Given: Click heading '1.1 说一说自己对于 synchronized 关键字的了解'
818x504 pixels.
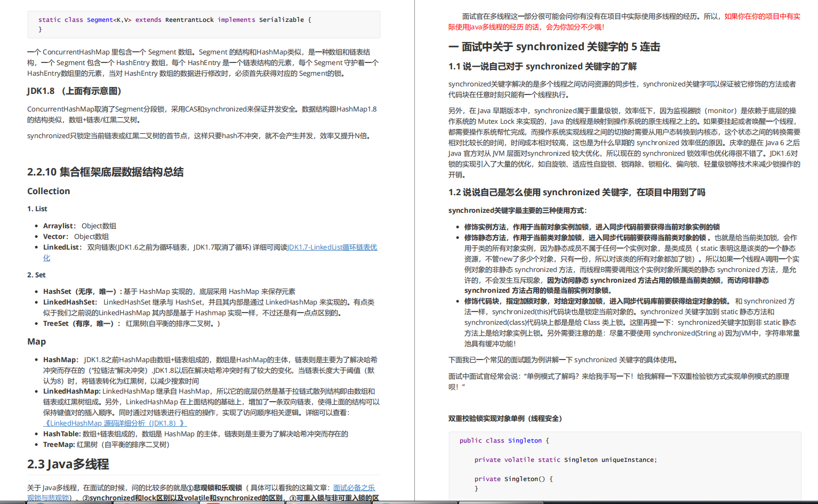Looking at the screenshot, I should point(542,67).
